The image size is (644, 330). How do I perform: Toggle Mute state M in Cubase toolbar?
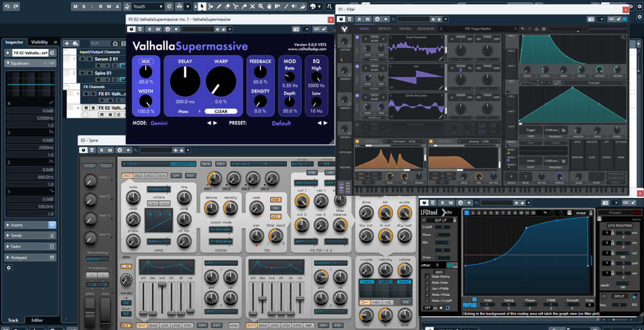[x=76, y=7]
